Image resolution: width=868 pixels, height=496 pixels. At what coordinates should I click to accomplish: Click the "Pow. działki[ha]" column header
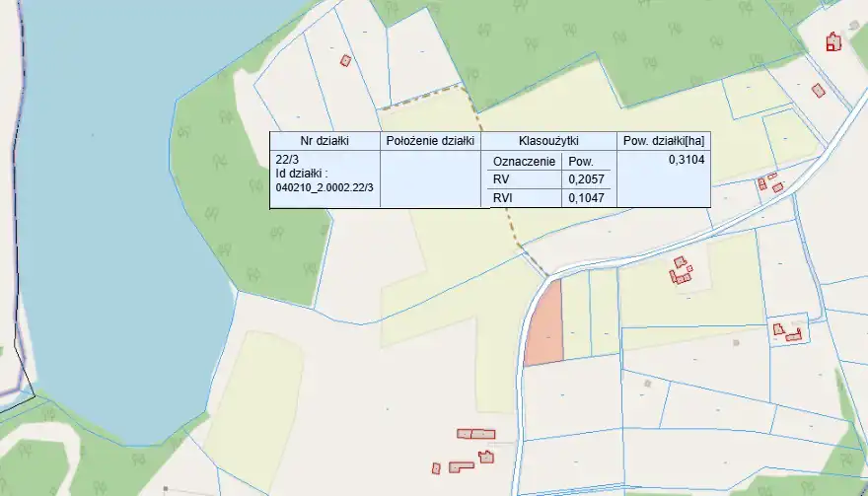pos(663,141)
